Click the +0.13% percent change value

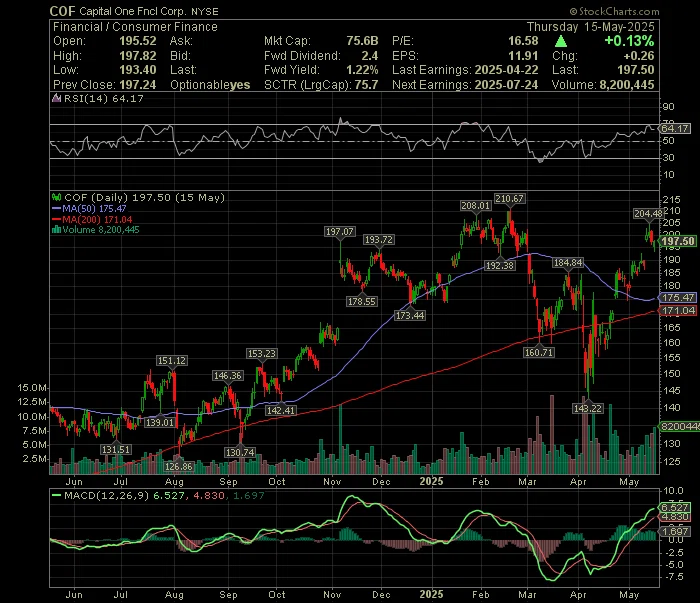629,41
